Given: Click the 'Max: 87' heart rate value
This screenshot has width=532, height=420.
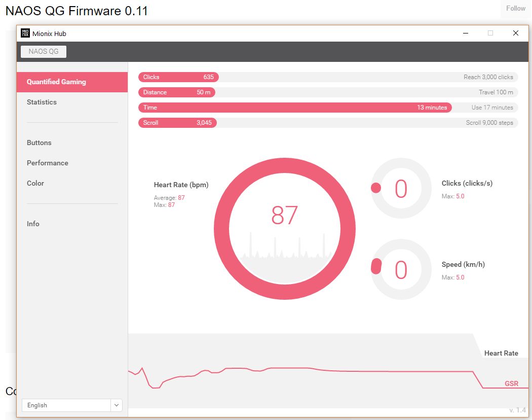Looking at the screenshot, I should coord(164,205).
